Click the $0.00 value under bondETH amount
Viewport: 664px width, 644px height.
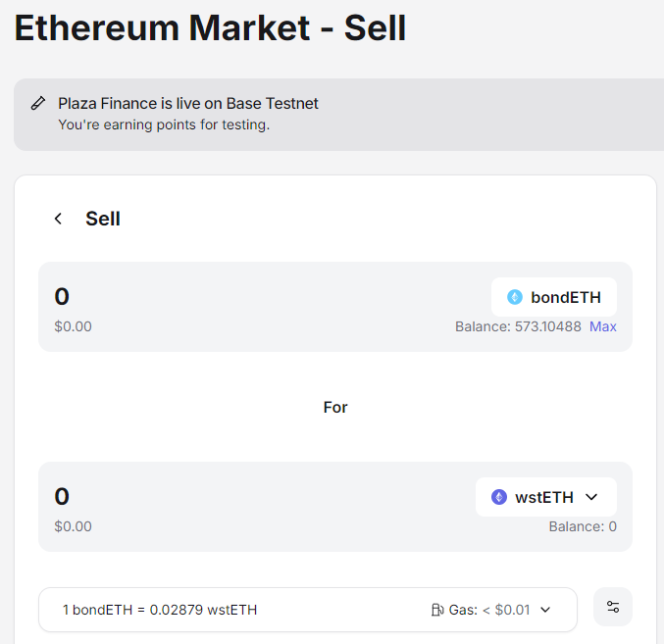(73, 326)
